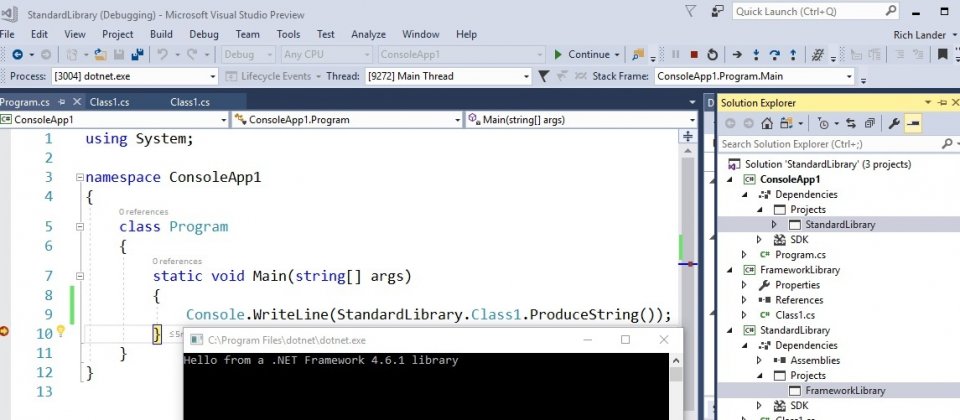Click the Step Over icon
The height and width of the screenshot is (420, 960).
coord(774,54)
